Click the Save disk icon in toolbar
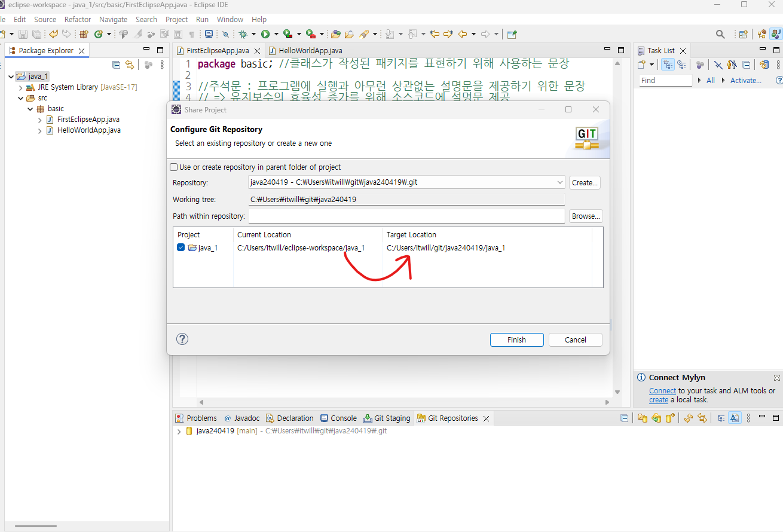 point(23,34)
